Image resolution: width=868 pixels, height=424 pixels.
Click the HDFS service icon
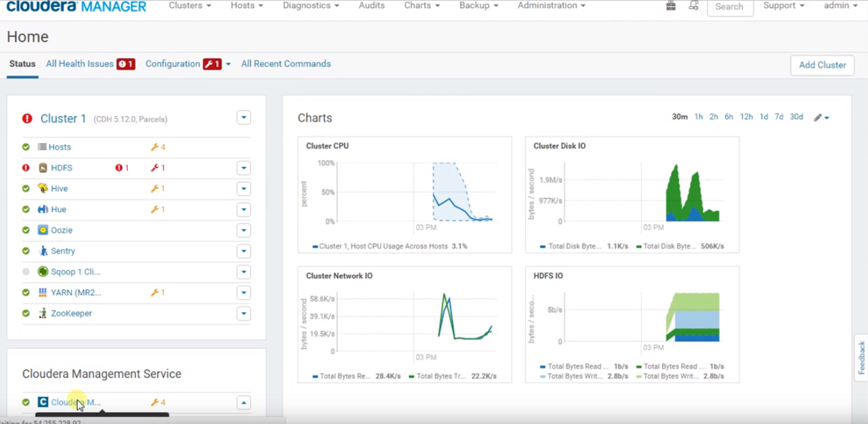click(x=43, y=168)
